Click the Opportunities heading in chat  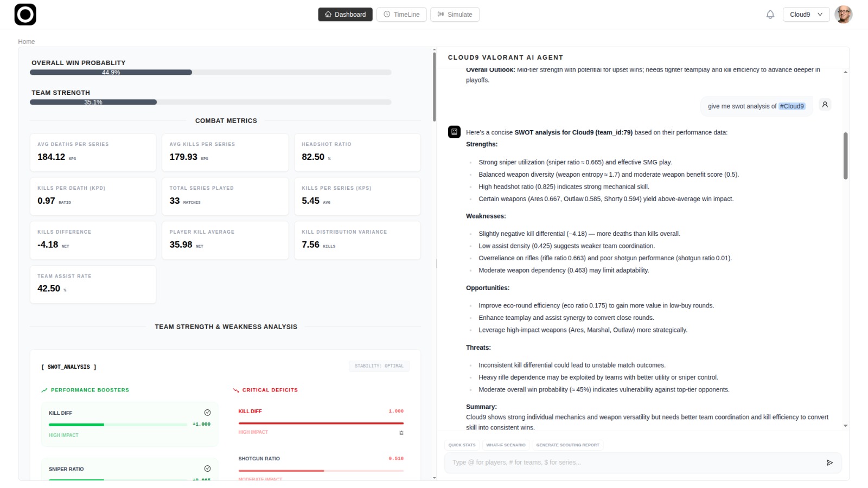click(488, 288)
